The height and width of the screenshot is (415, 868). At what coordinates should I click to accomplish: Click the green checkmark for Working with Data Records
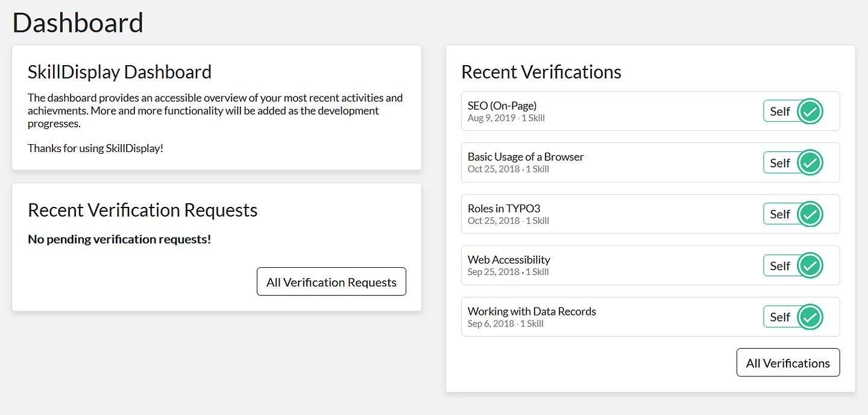pos(810,317)
